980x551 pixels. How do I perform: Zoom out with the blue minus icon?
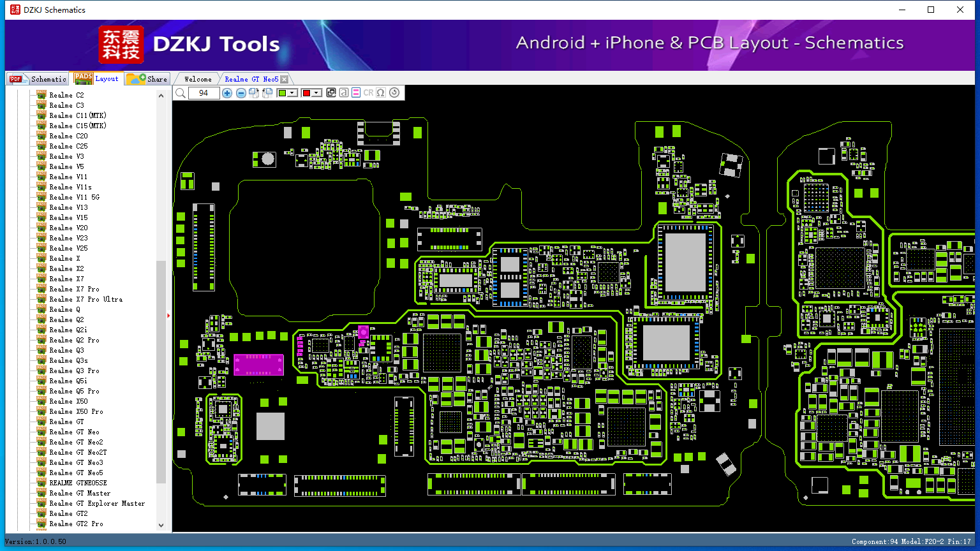coord(241,93)
